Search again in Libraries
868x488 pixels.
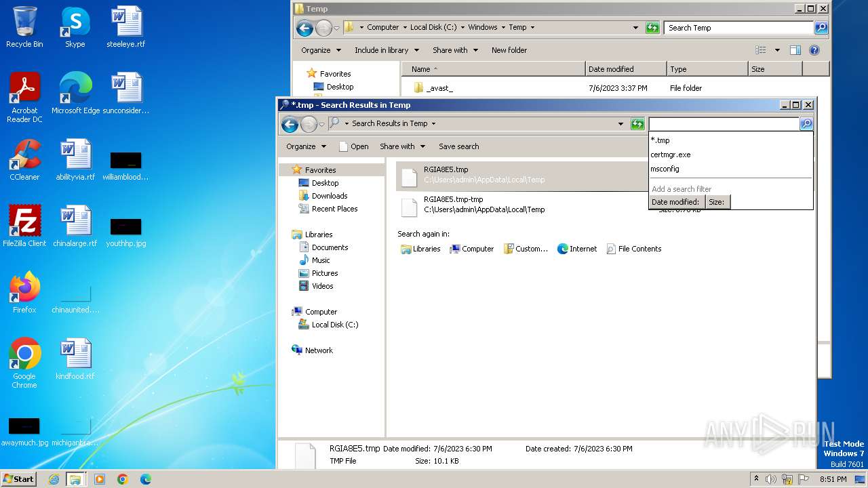[420, 249]
